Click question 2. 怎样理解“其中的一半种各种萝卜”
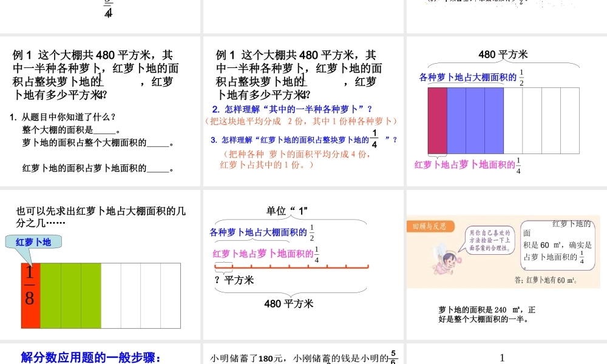The height and width of the screenshot is (364, 607). [293, 109]
